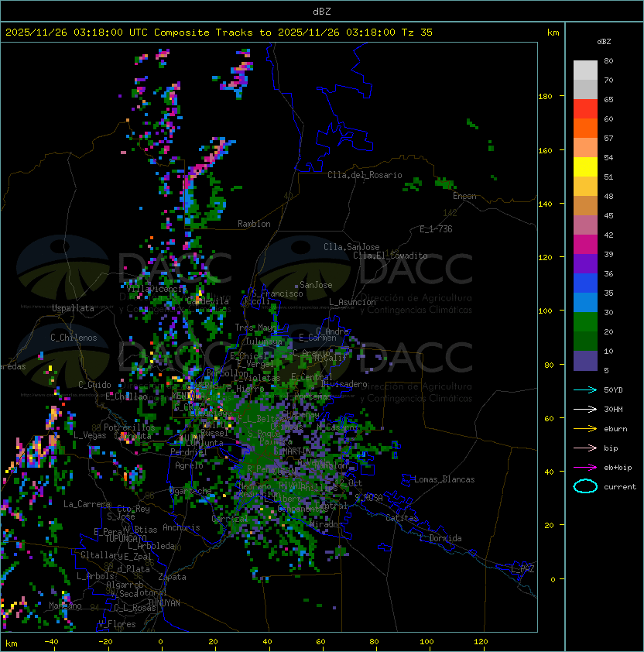This screenshot has height=652, width=644.
Task: Click the 'Uspallata' map label
Action: pos(73,308)
